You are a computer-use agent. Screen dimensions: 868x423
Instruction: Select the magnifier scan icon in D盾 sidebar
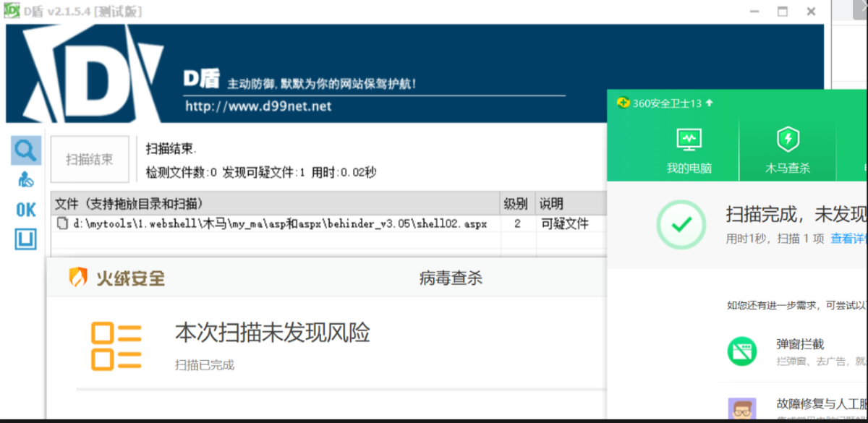click(26, 150)
